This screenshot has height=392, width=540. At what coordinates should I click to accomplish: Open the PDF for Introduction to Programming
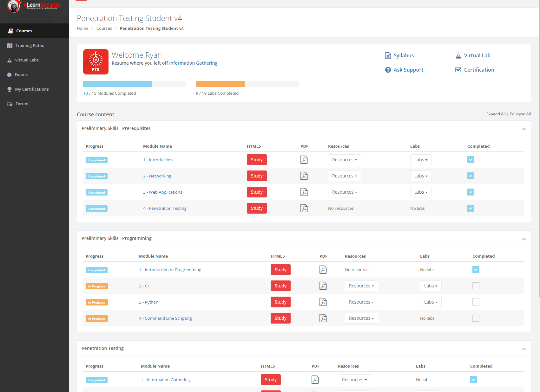coord(323,270)
